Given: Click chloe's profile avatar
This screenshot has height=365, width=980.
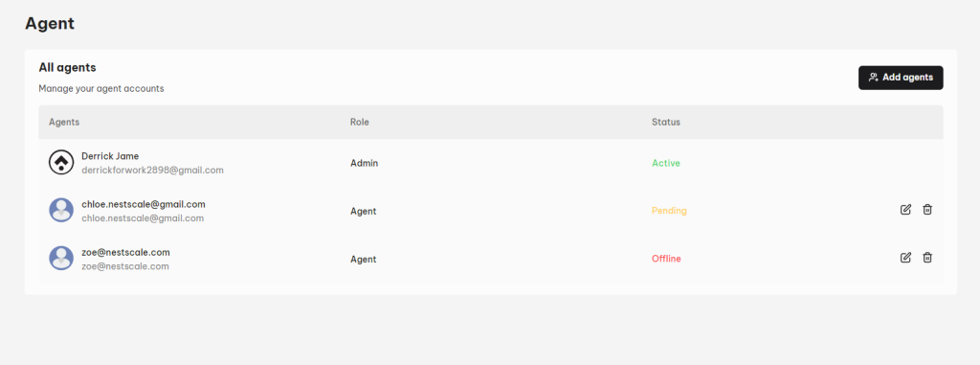Looking at the screenshot, I should [61, 210].
